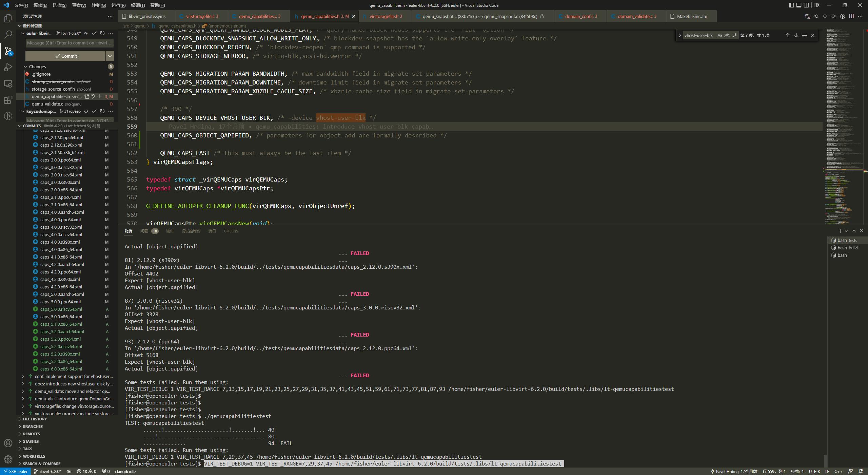Image resolution: width=868 pixels, height=475 pixels.
Task: Toggle bottom panel visibility in title bar
Action: coord(799,5)
